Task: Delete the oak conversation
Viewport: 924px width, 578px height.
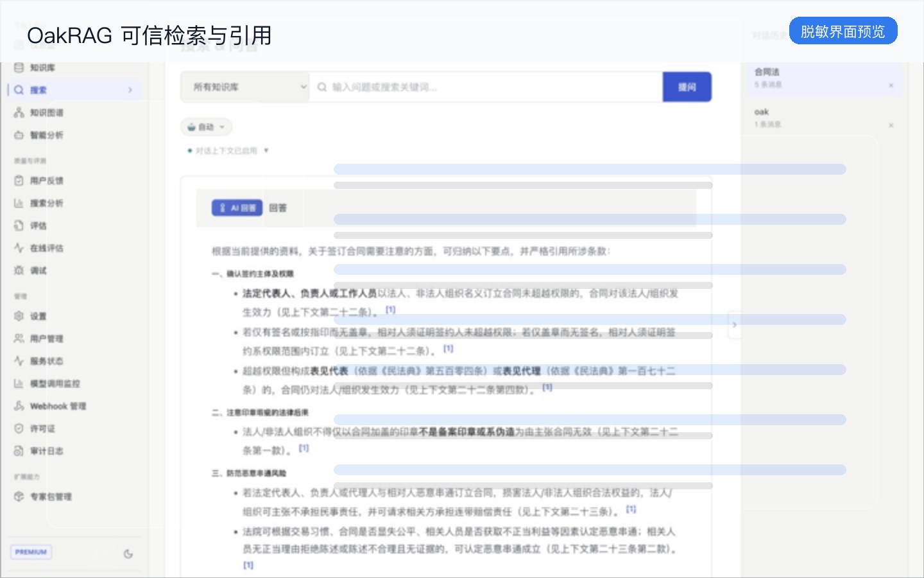Action: coord(891,125)
